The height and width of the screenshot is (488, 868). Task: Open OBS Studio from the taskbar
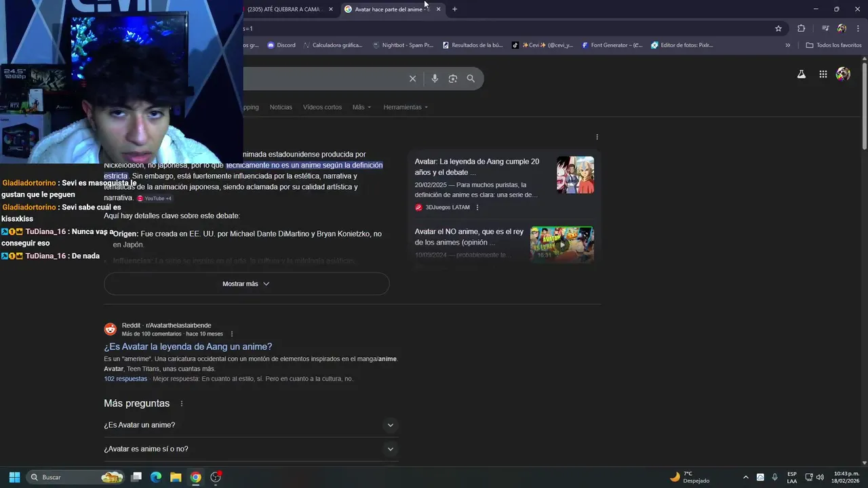[216, 477]
